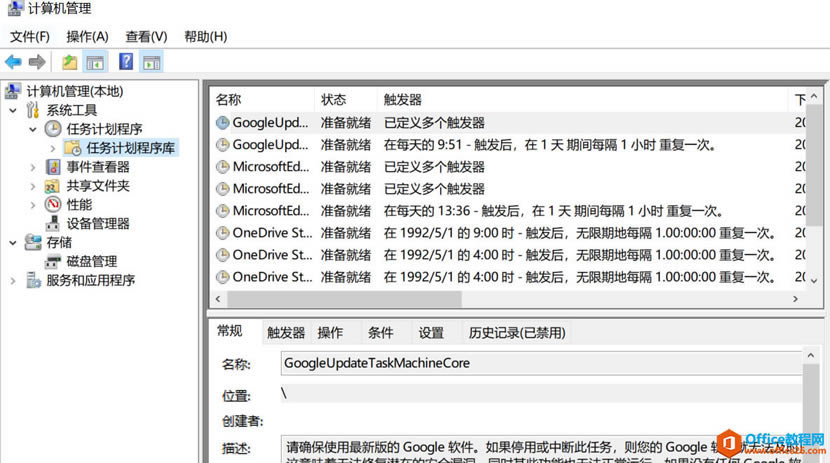This screenshot has height=463, width=830.
Task: Open the 操作(A) menu
Action: [x=87, y=37]
